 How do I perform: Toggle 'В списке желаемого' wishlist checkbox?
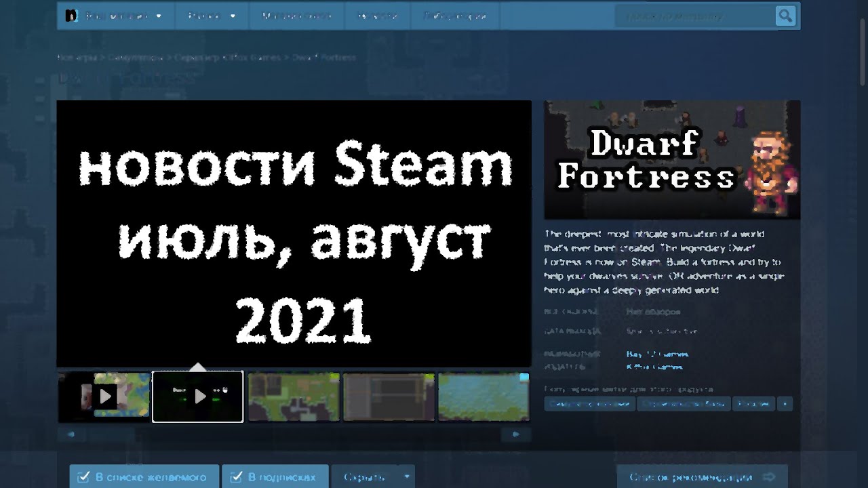pyautogui.click(x=83, y=477)
